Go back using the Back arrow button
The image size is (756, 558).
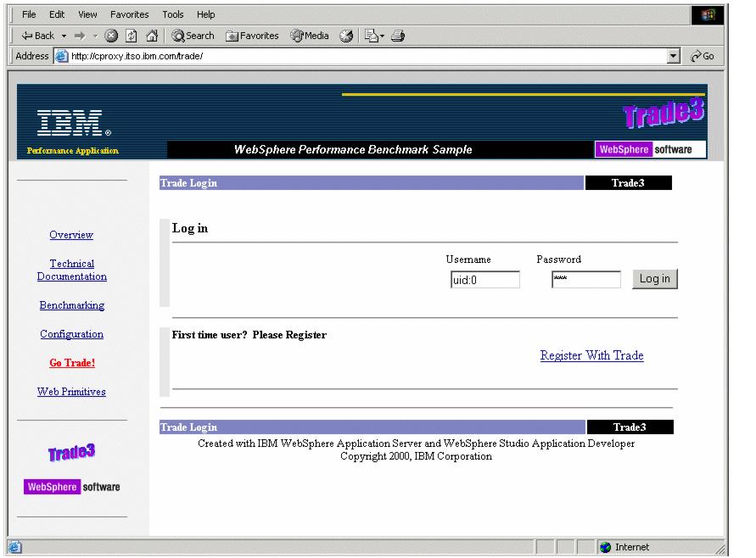(x=37, y=36)
